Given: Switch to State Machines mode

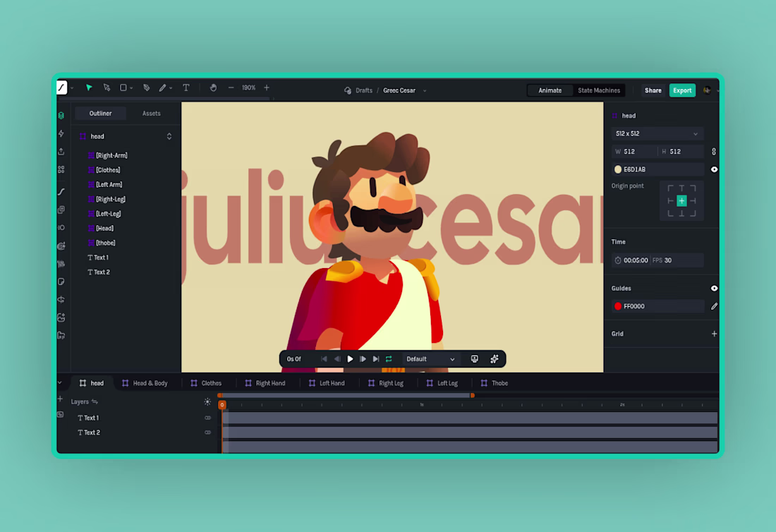Looking at the screenshot, I should point(599,90).
